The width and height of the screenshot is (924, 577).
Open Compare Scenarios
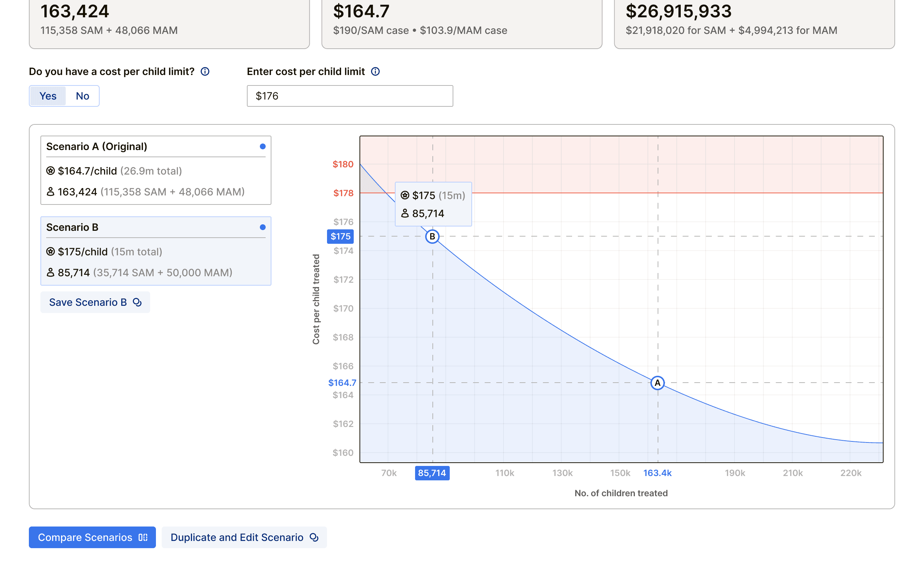(x=92, y=537)
